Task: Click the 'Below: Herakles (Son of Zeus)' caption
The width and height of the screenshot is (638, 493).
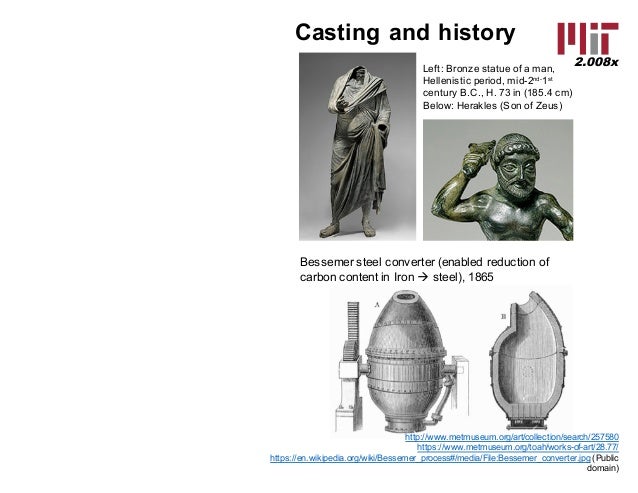Action: point(492,106)
